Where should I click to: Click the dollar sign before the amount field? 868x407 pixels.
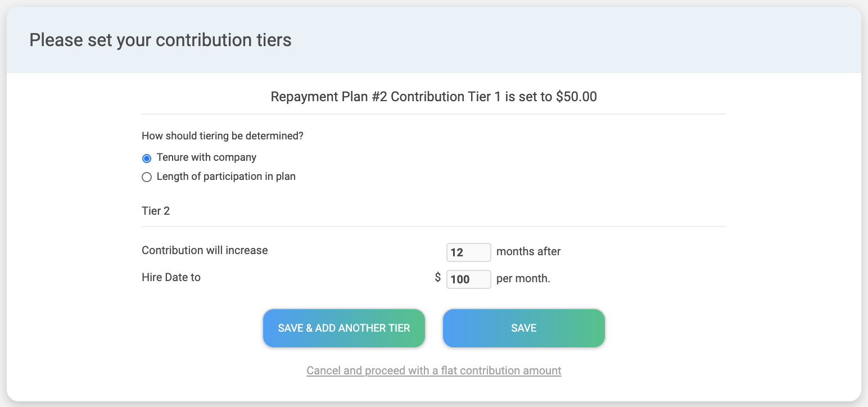[x=437, y=278]
